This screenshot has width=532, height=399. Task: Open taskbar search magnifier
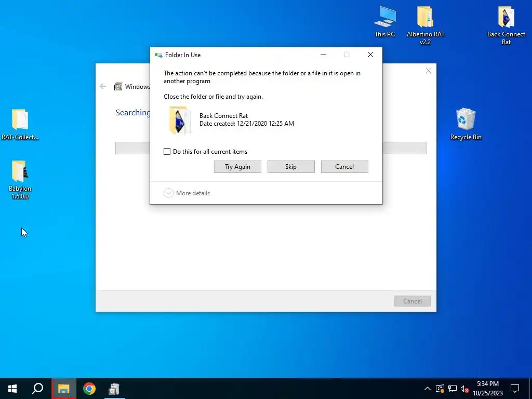click(x=37, y=389)
